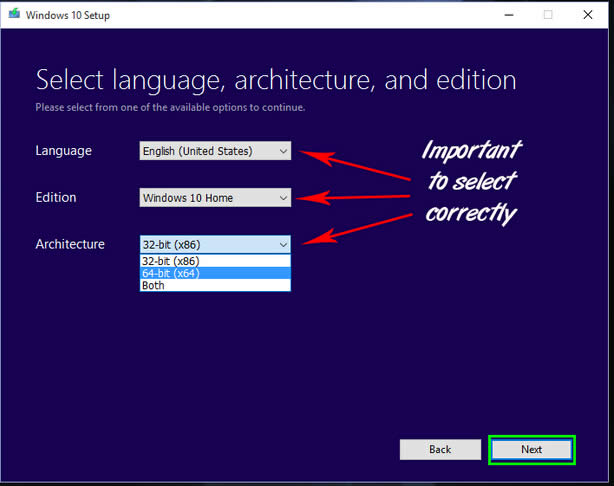Click the 'Important to select correctly' annotation
This screenshot has width=614, height=486.
pos(471,182)
